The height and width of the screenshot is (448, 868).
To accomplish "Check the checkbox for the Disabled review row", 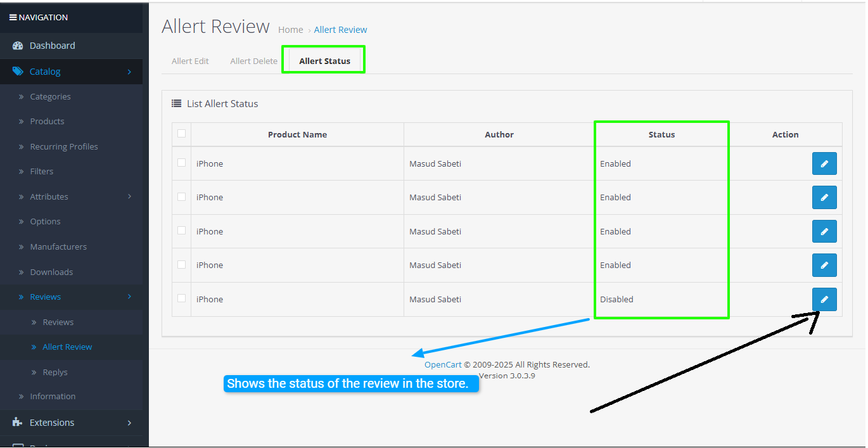I will [182, 298].
